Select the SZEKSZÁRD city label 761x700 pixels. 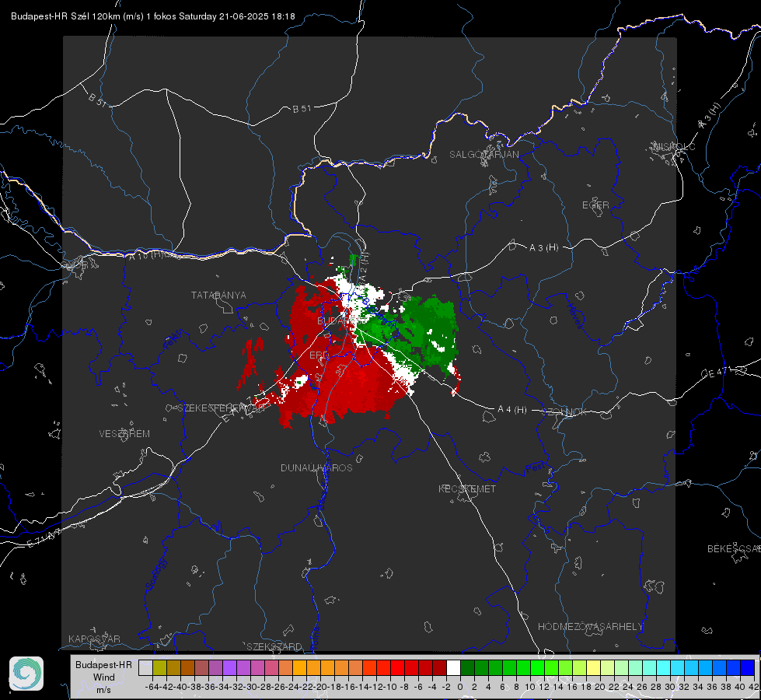(x=274, y=646)
